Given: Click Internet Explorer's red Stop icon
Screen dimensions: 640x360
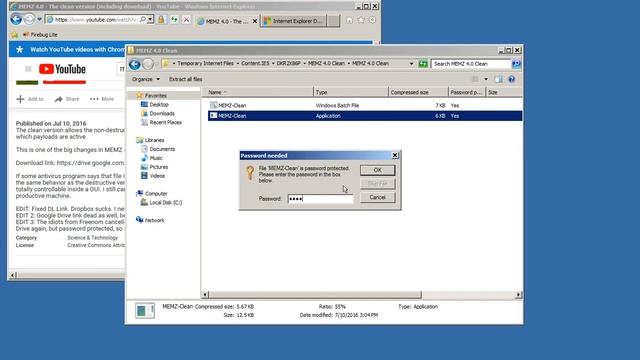Looking at the screenshot, I should click(187, 20).
